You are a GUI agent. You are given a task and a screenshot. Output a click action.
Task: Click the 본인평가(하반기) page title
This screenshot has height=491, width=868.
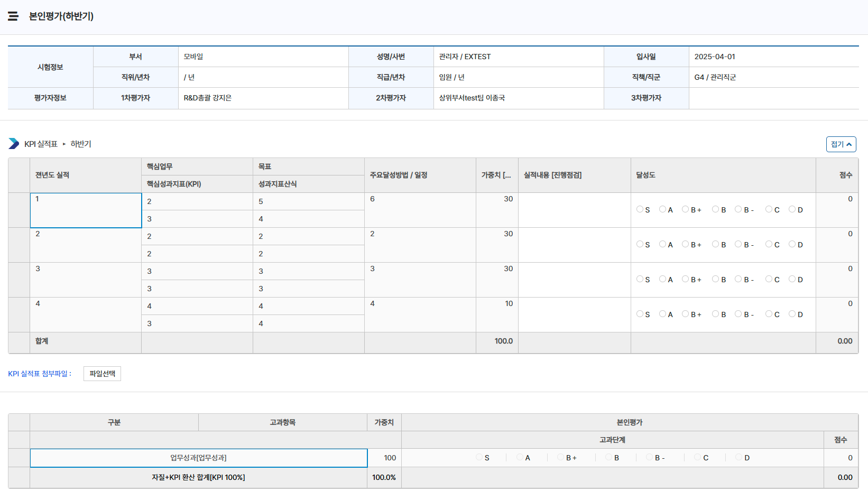61,16
